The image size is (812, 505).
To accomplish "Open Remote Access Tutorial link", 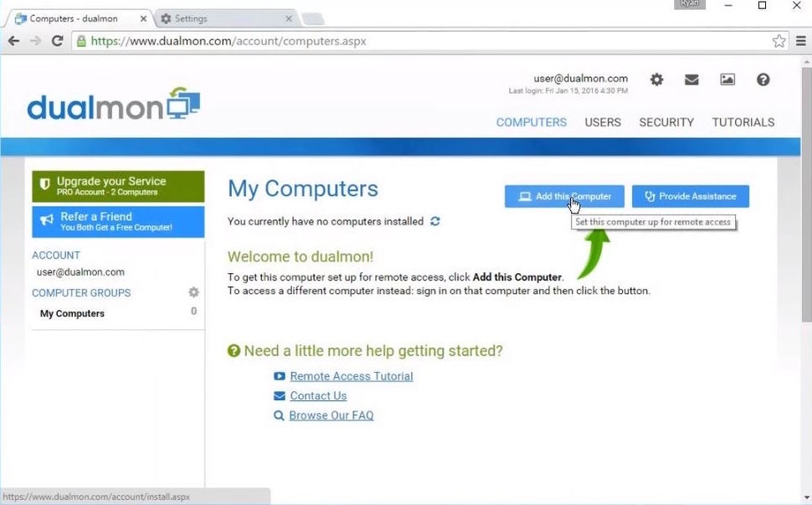I will (351, 376).
